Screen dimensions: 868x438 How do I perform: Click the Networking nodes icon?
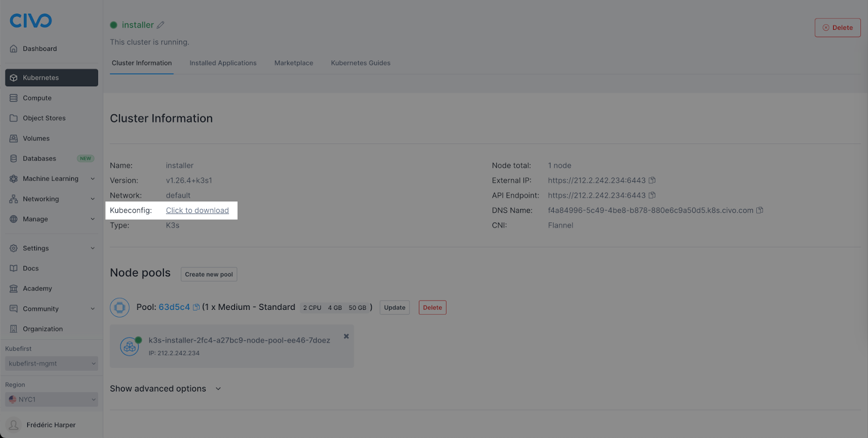point(14,199)
